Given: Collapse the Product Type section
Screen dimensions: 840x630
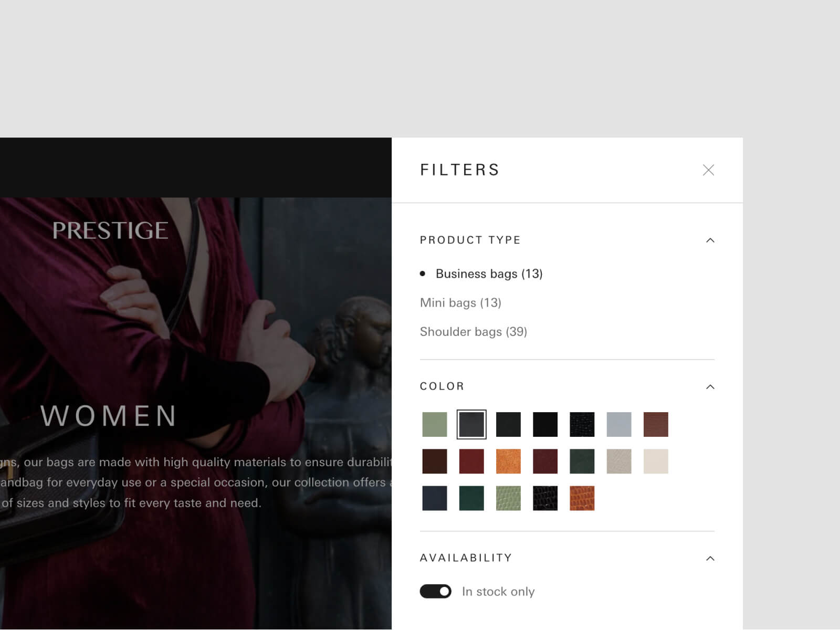Looking at the screenshot, I should [x=710, y=240].
